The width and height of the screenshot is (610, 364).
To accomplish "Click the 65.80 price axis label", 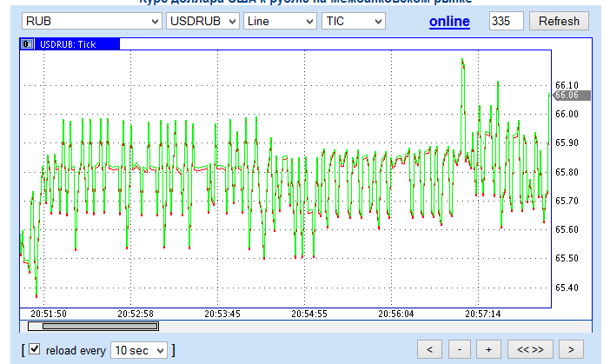I will (x=567, y=172).
